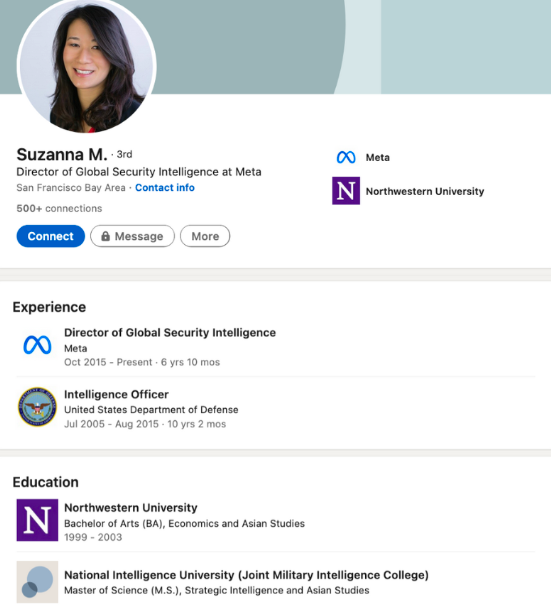The width and height of the screenshot is (551, 609).
Task: Click the Meta logo beside the profile header
Action: pos(346,157)
